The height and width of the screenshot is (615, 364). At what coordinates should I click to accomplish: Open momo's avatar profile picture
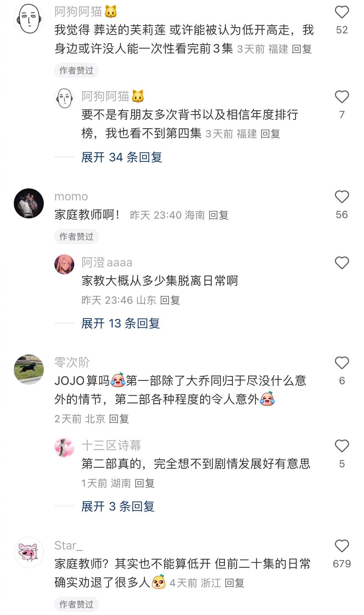coord(29,203)
